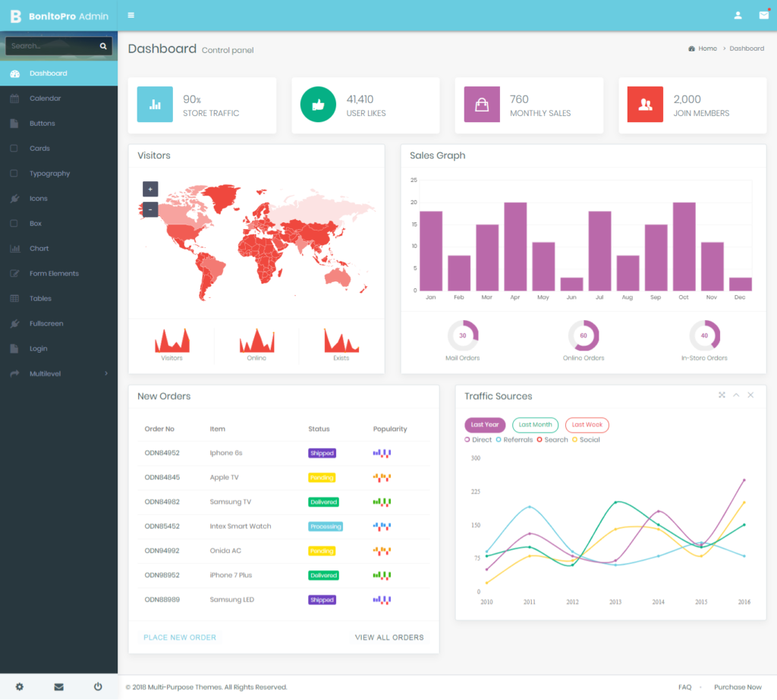Click the sidebar search input field
Image resolution: width=777 pixels, height=700 pixels.
(x=46, y=46)
